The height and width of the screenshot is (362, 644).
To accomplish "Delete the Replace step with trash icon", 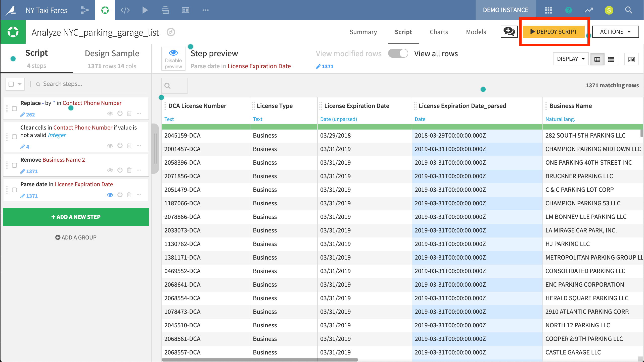I will coord(129,113).
